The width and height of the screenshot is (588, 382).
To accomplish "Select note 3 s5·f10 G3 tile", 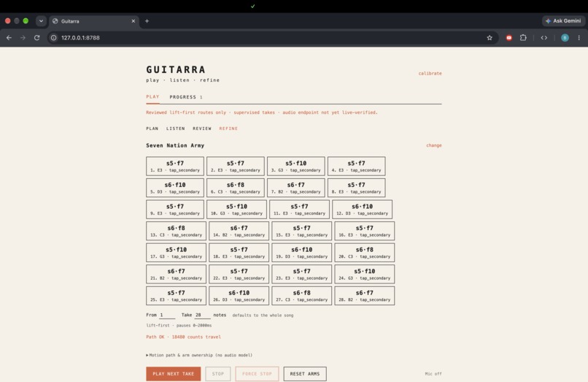I will 296,166.
